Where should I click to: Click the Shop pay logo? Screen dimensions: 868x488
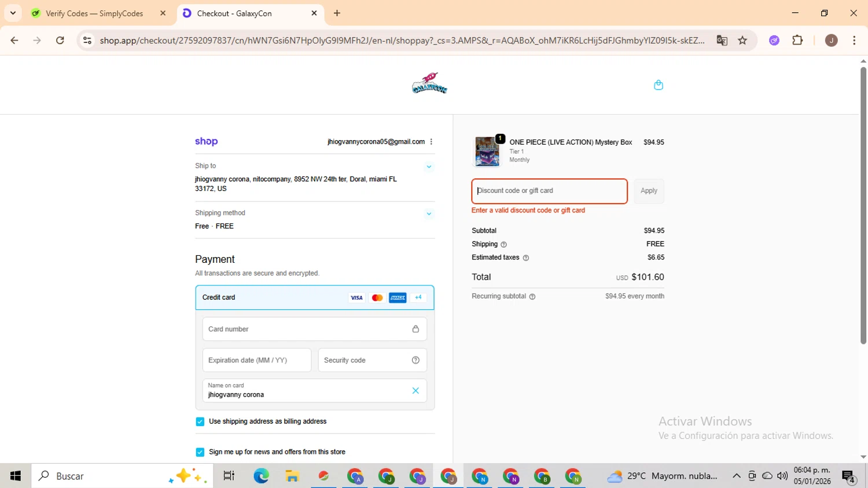[206, 141]
